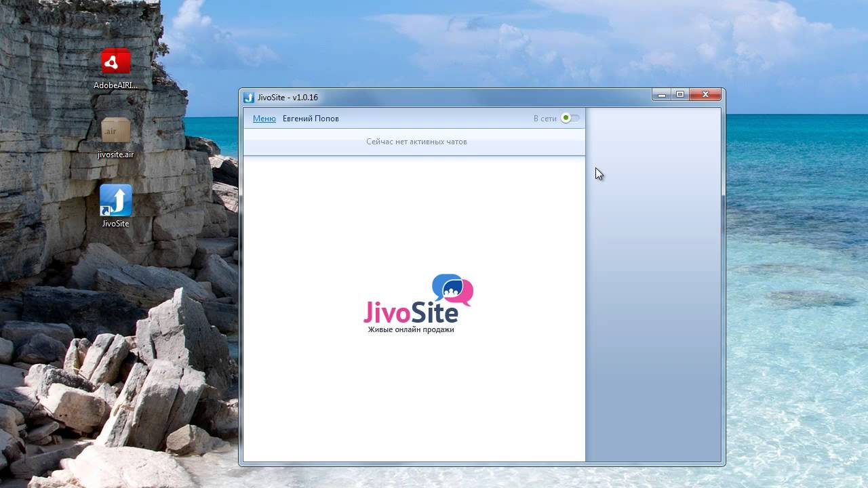Select the JivoSite desktop shortcut
The height and width of the screenshot is (488, 868).
(x=115, y=207)
